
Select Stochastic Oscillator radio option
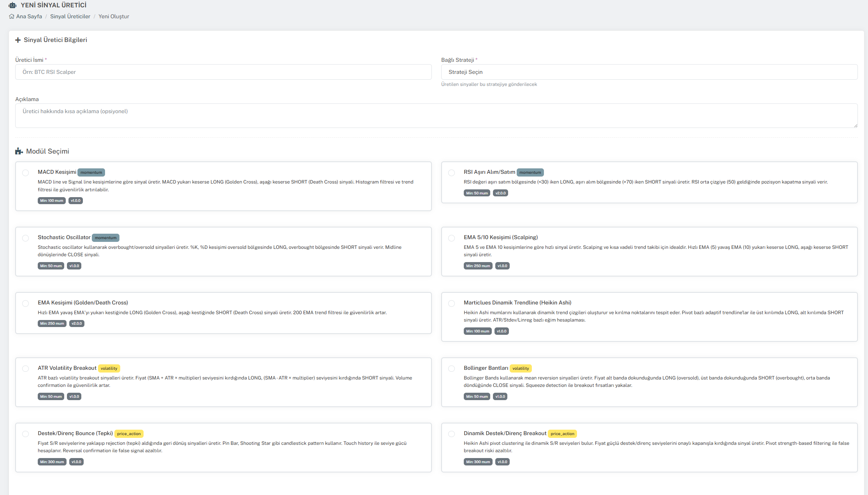26,238
